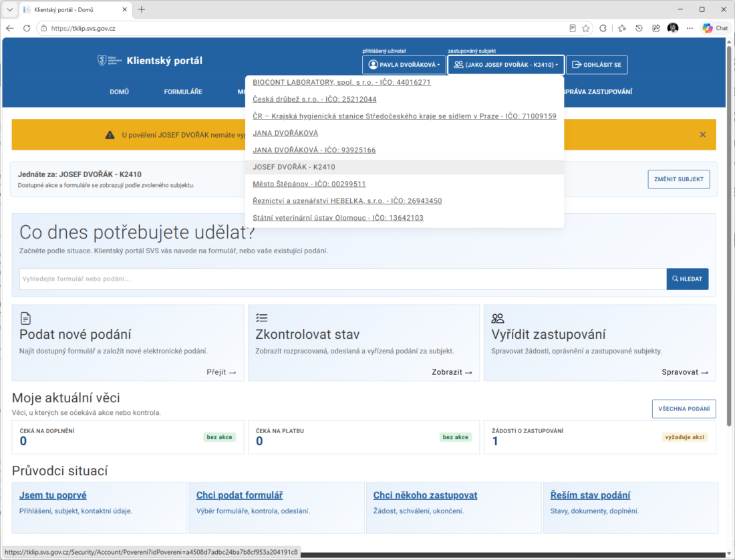Click the ODHLÁSIT SE button

pyautogui.click(x=597, y=65)
